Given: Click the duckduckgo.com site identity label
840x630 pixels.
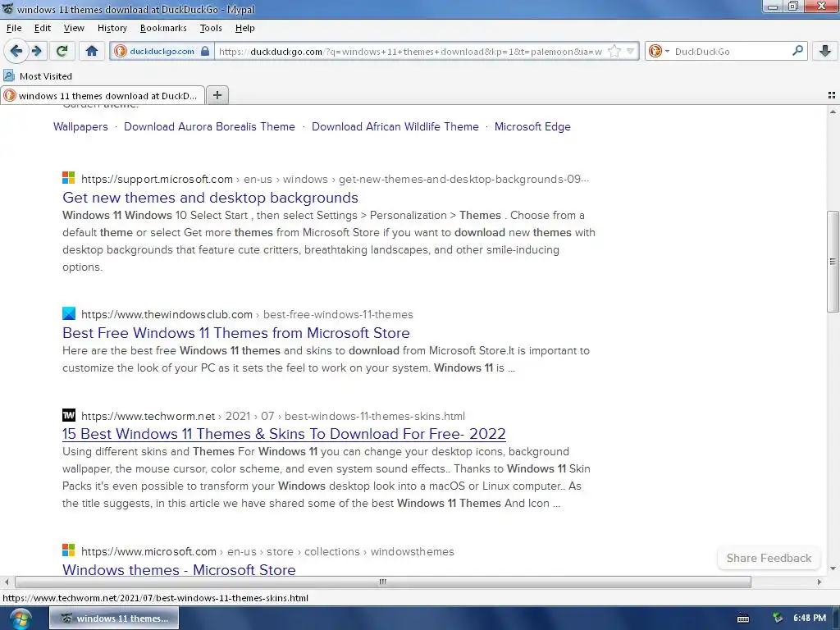Looking at the screenshot, I should point(162,52).
